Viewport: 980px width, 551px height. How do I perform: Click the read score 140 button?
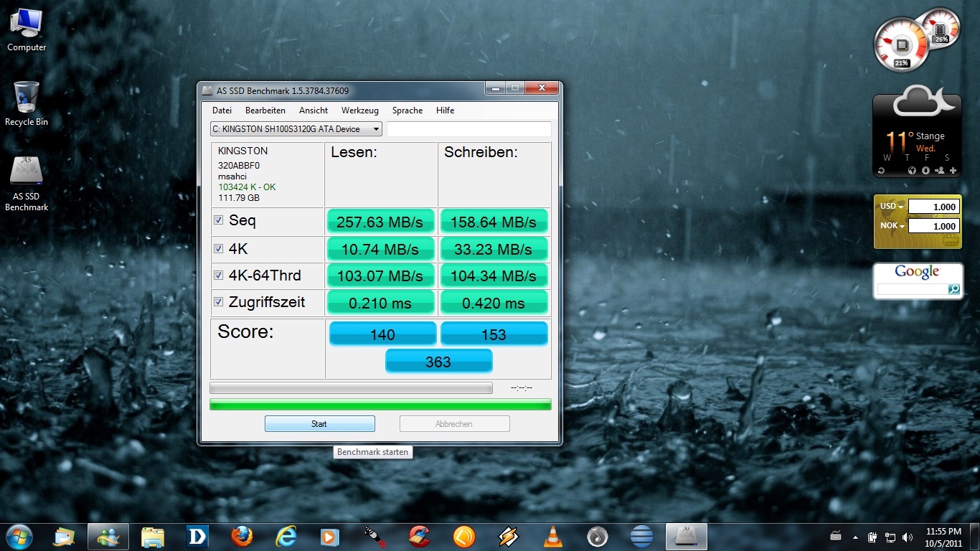coord(382,334)
